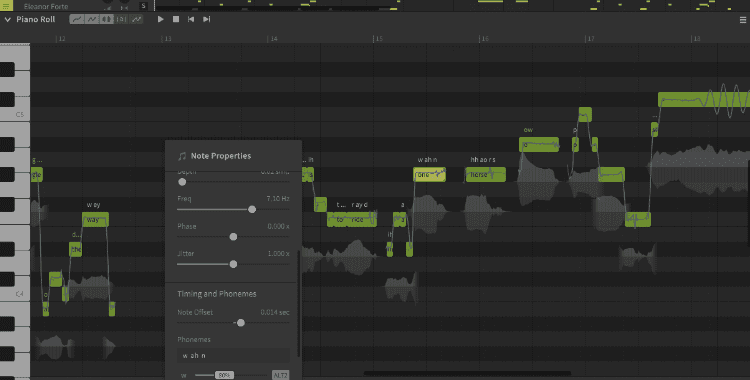Click the Phonemes input field
750x380 pixels.
pyautogui.click(x=233, y=356)
